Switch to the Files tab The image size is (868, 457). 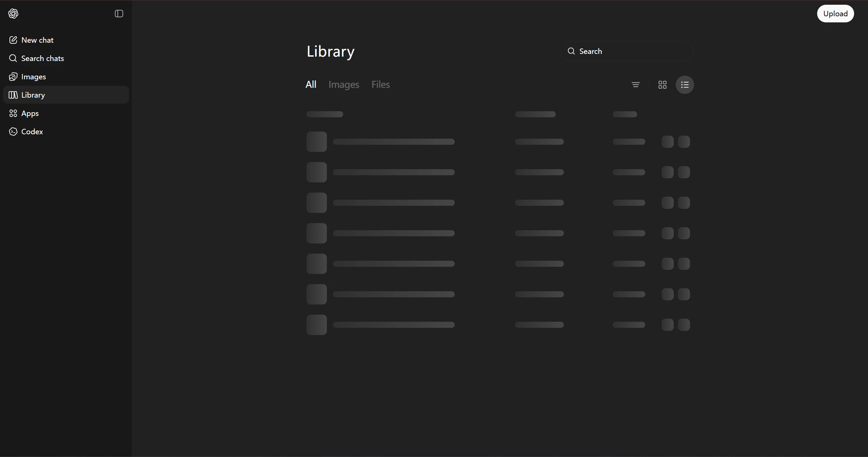pyautogui.click(x=380, y=84)
